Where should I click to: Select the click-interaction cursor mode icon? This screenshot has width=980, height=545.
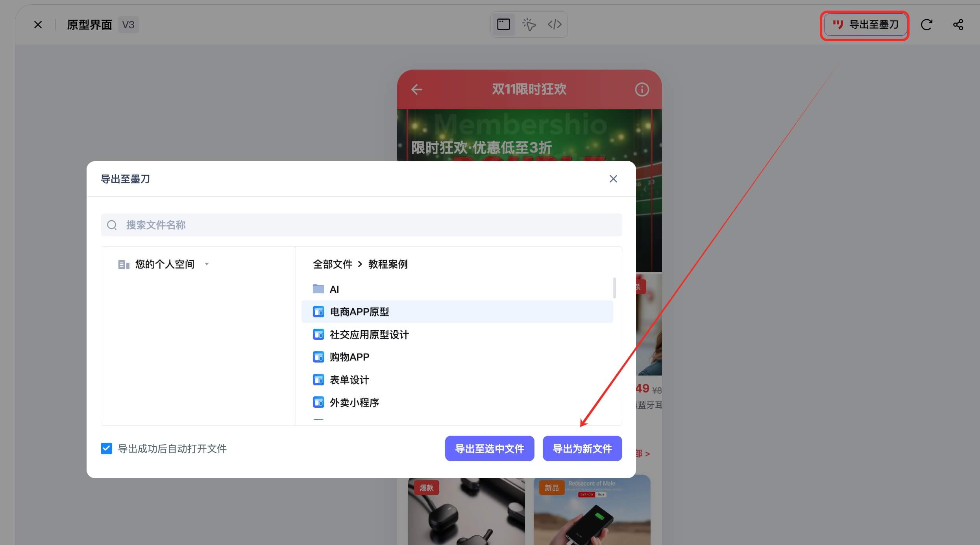[529, 24]
